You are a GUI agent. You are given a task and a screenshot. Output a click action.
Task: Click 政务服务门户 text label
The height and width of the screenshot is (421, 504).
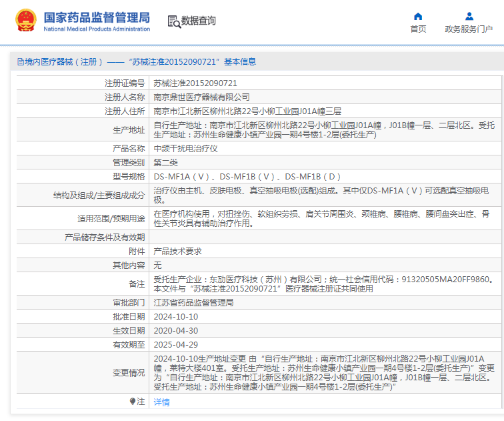coord(469,29)
